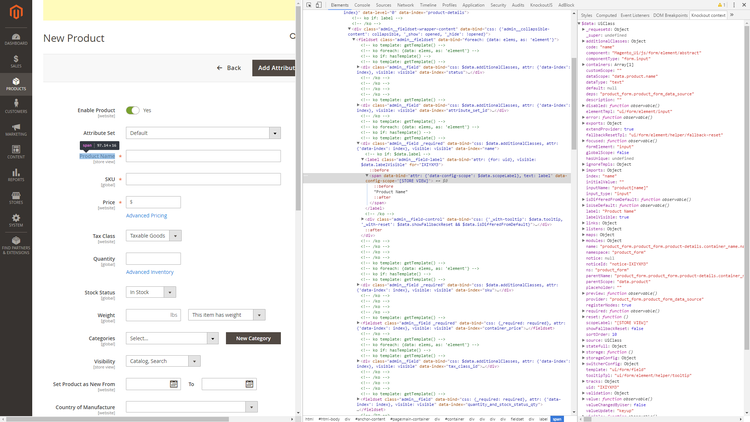Open the Customers sidebar menu
Image resolution: width=750 pixels, height=422 pixels.
coord(16,106)
